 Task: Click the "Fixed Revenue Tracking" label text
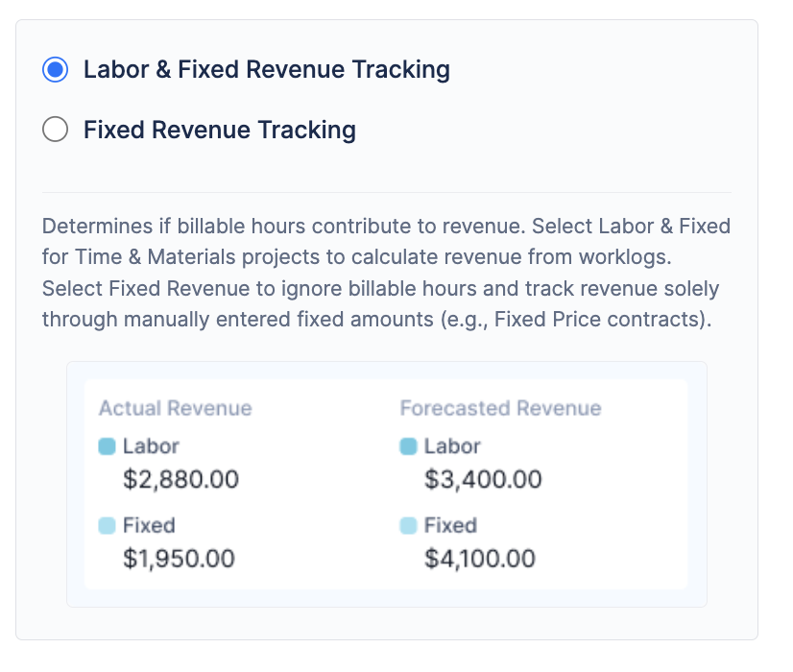click(x=220, y=130)
